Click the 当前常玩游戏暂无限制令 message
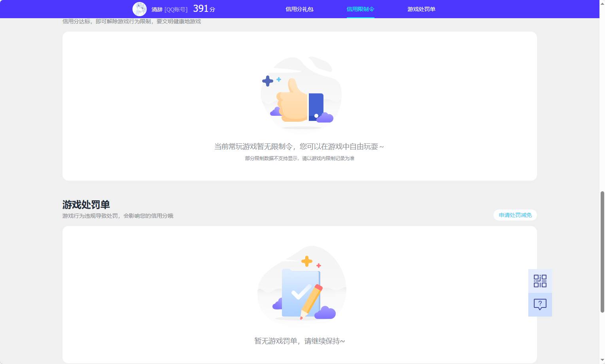The image size is (605, 364). coord(299,147)
